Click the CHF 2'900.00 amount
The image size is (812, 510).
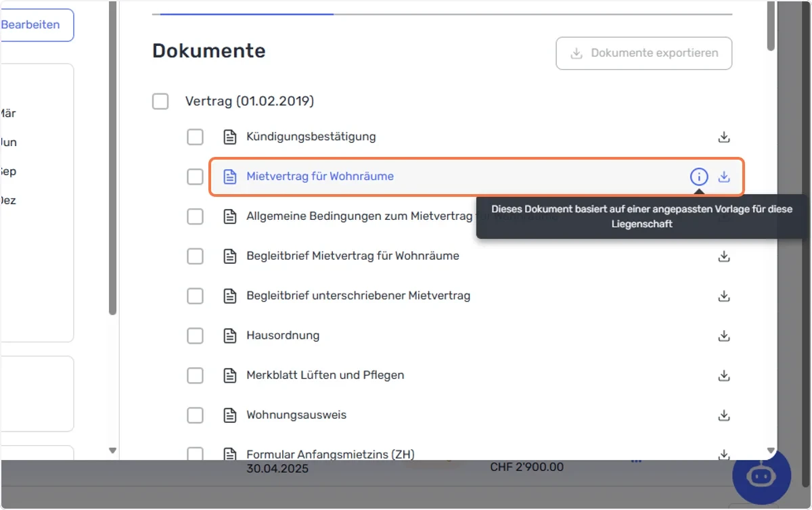pyautogui.click(x=527, y=467)
